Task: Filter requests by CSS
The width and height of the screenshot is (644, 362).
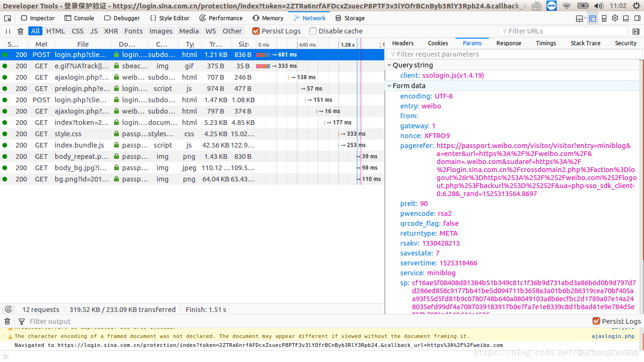Action: (77, 31)
